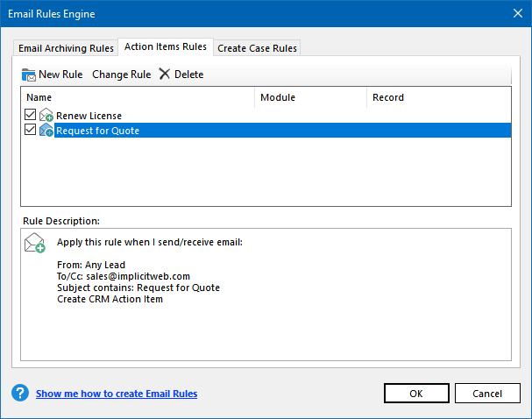The height and width of the screenshot is (419, 532).
Task: Click the Module column header
Action: (x=310, y=97)
